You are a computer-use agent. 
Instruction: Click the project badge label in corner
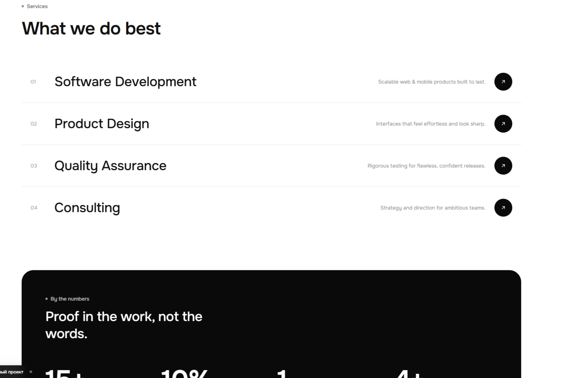pyautogui.click(x=12, y=372)
